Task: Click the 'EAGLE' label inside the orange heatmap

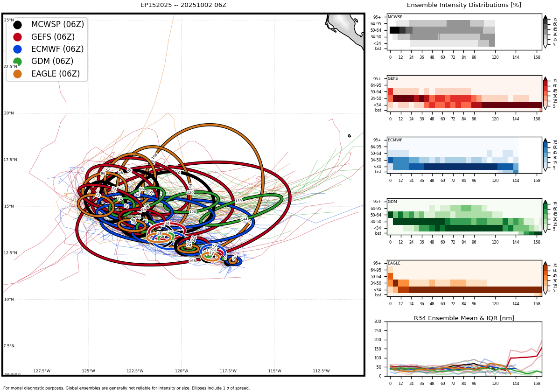Action: click(x=394, y=264)
